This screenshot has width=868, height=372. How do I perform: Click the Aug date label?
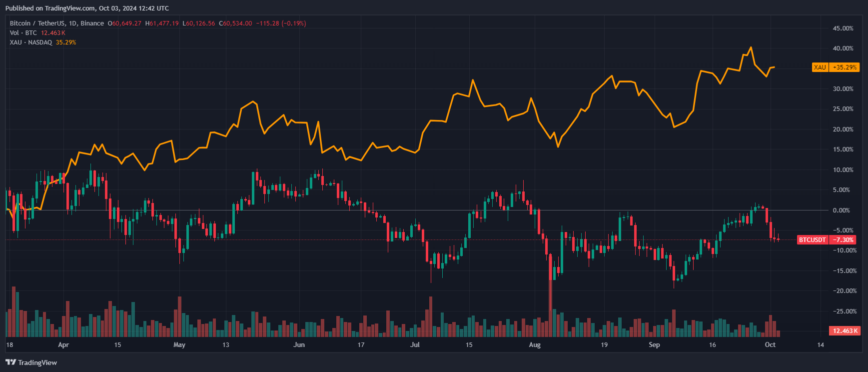coord(535,345)
